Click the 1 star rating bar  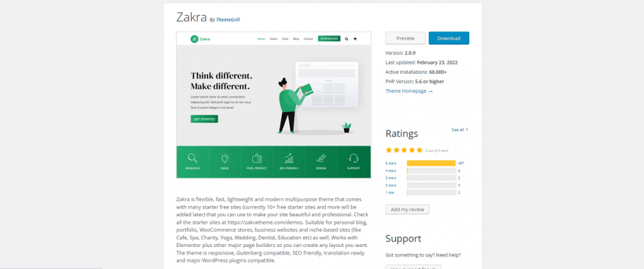431,193
